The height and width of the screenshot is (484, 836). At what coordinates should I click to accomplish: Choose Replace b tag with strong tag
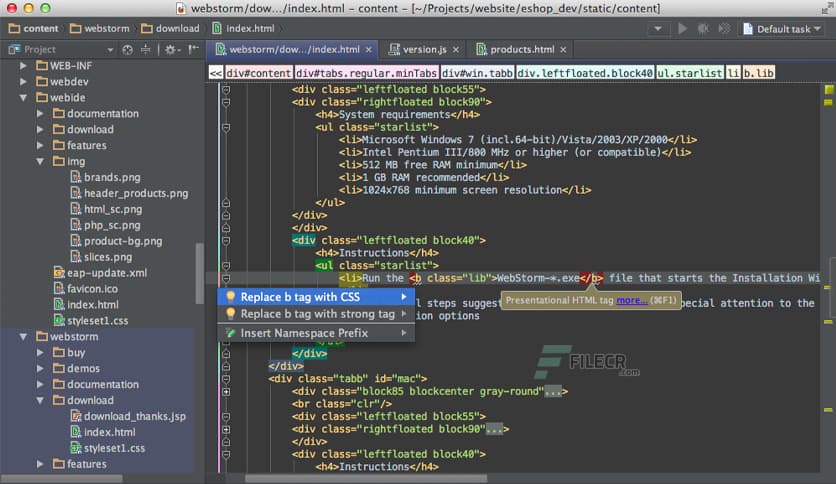(316, 314)
